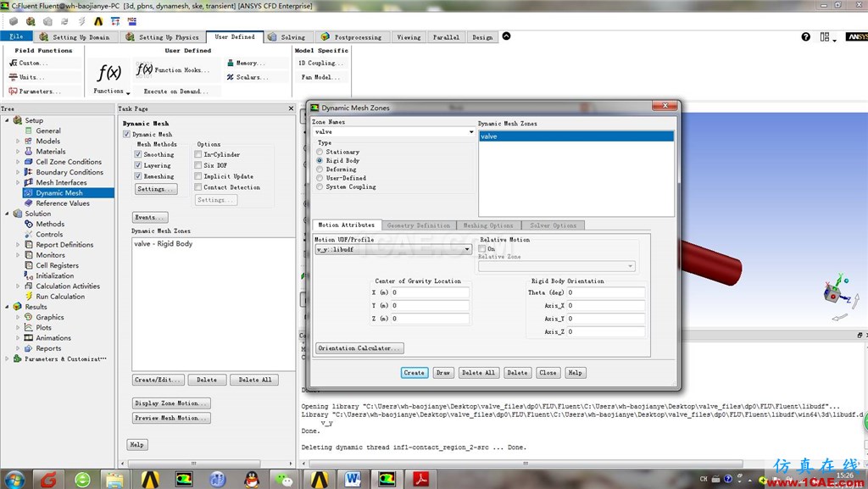Toggle the Smoothing checkbox

coord(138,154)
